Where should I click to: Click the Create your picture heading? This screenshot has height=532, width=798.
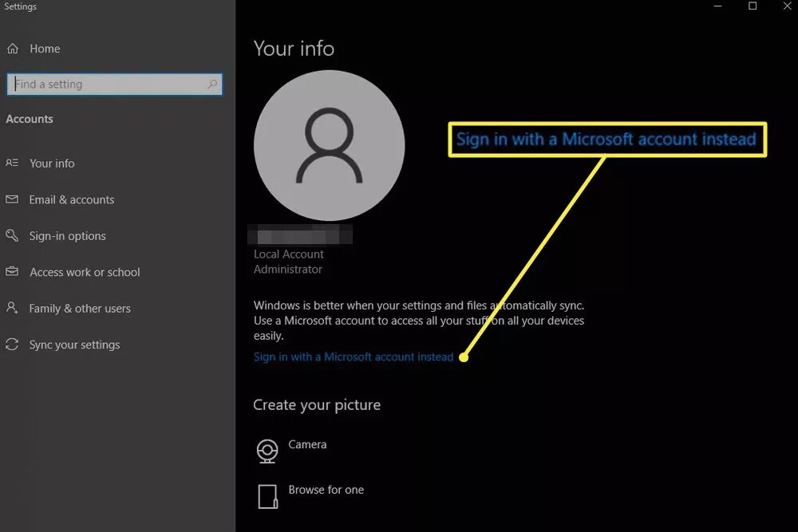pyautogui.click(x=317, y=405)
